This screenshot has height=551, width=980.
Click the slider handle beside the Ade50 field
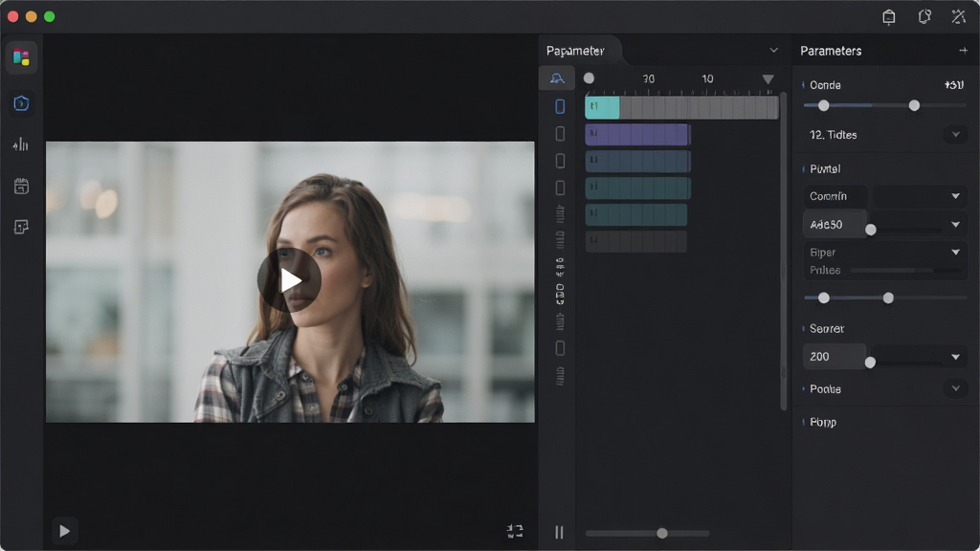871,230
